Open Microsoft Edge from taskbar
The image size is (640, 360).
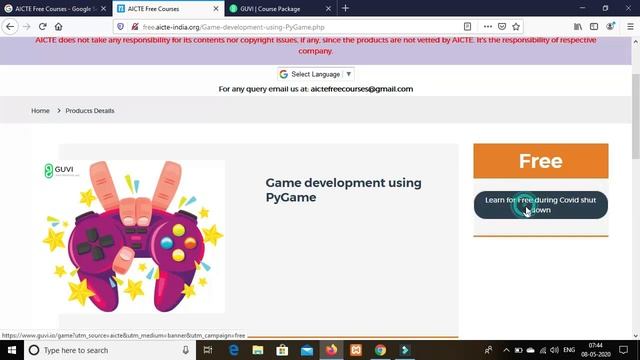click(233, 350)
